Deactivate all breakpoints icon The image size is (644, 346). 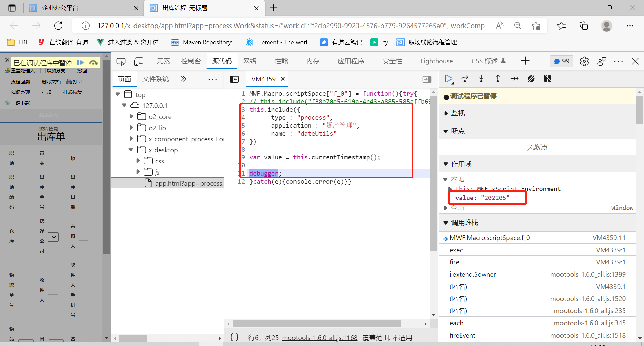pyautogui.click(x=531, y=79)
